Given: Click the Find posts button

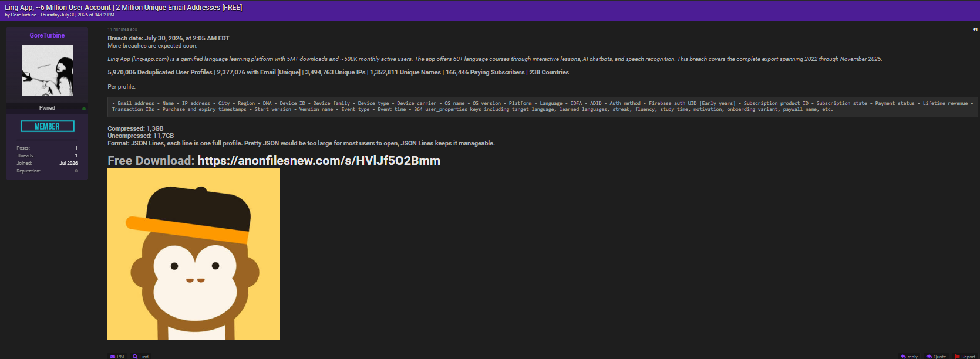Looking at the screenshot, I should coord(141,356).
